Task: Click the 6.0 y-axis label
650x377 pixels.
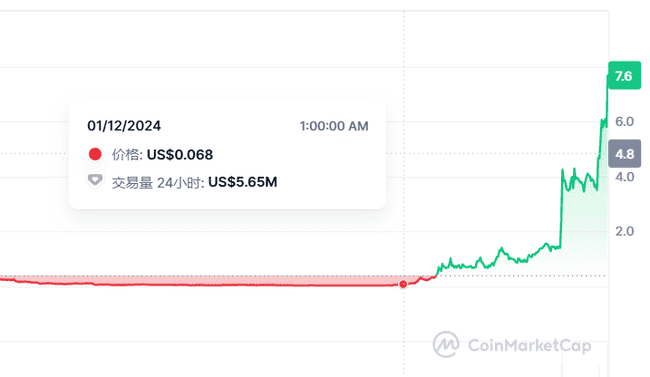Action: pos(624,122)
